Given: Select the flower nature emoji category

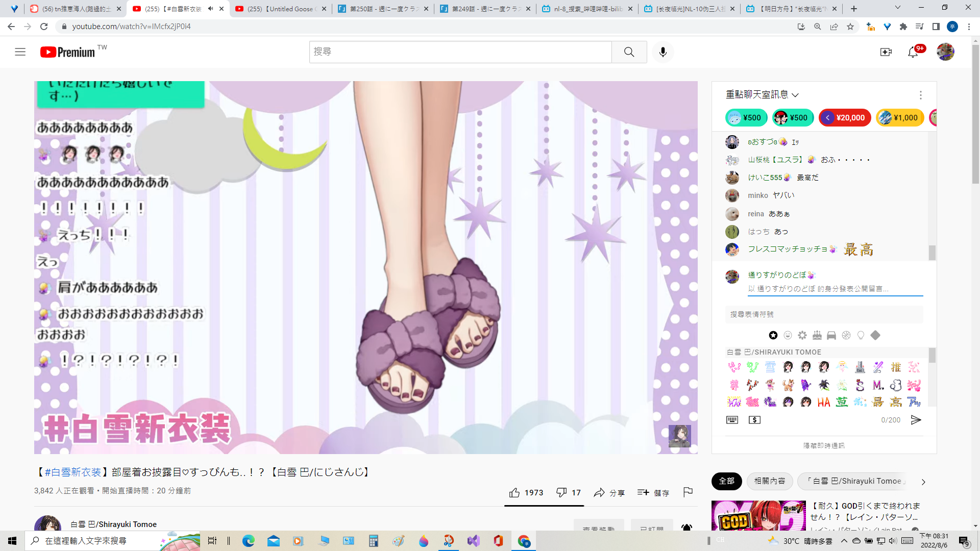Looking at the screenshot, I should click(x=802, y=335).
